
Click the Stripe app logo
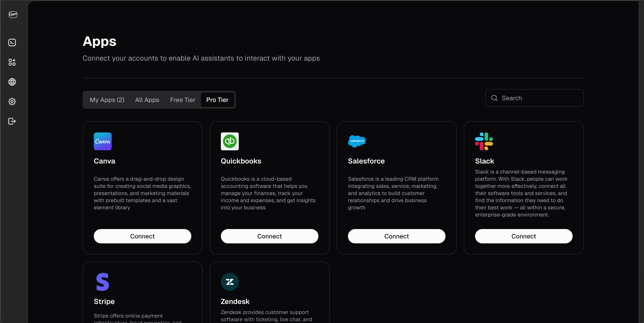102,282
